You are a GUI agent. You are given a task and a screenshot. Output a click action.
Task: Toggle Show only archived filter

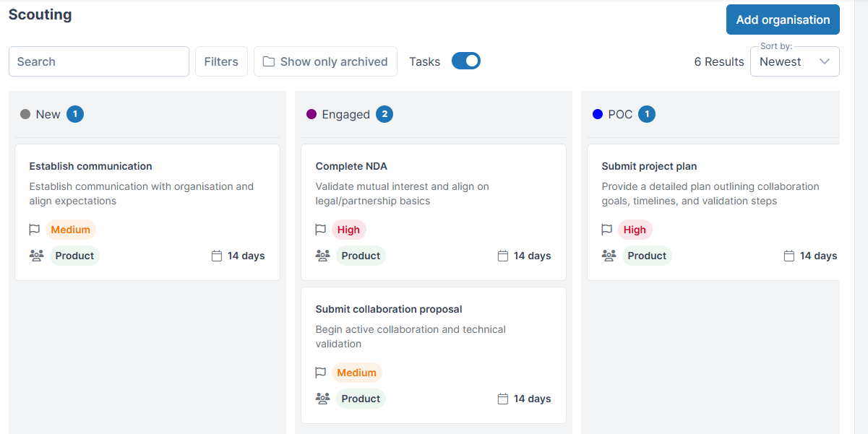325,61
